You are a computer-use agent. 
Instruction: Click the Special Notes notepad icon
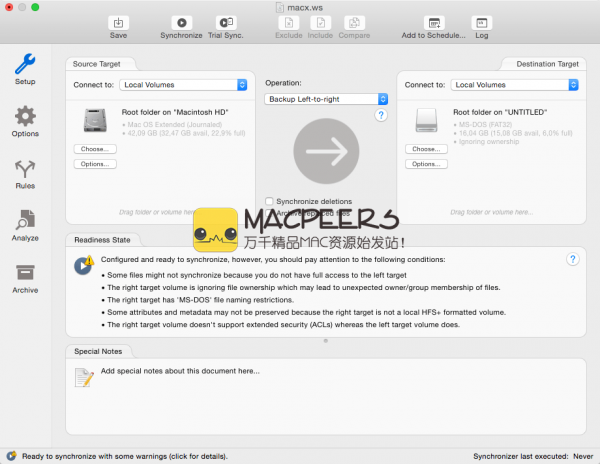pos(84,377)
